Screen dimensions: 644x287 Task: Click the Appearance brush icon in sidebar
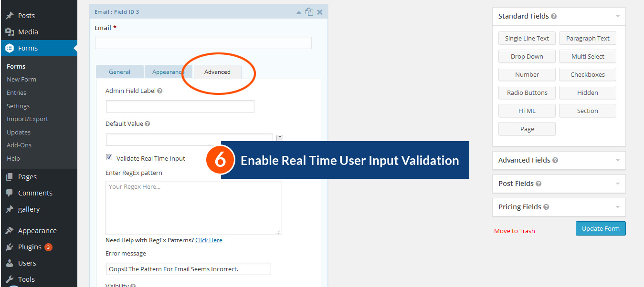pos(9,231)
